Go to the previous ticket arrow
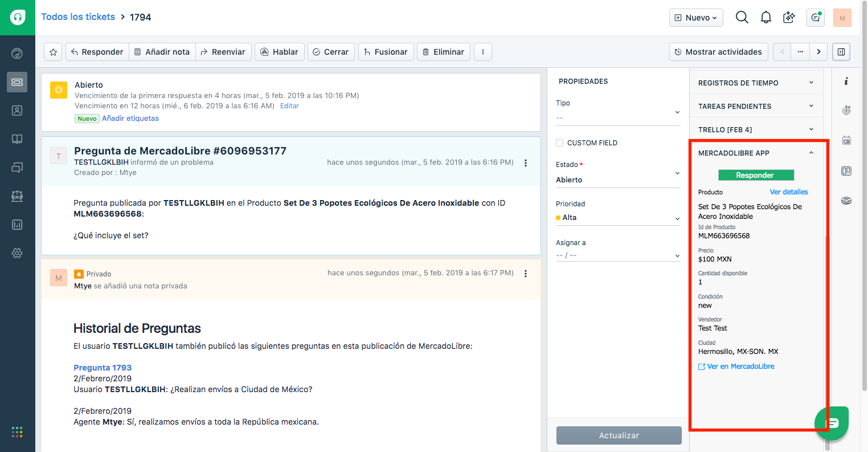The width and height of the screenshot is (868, 452). (x=782, y=52)
